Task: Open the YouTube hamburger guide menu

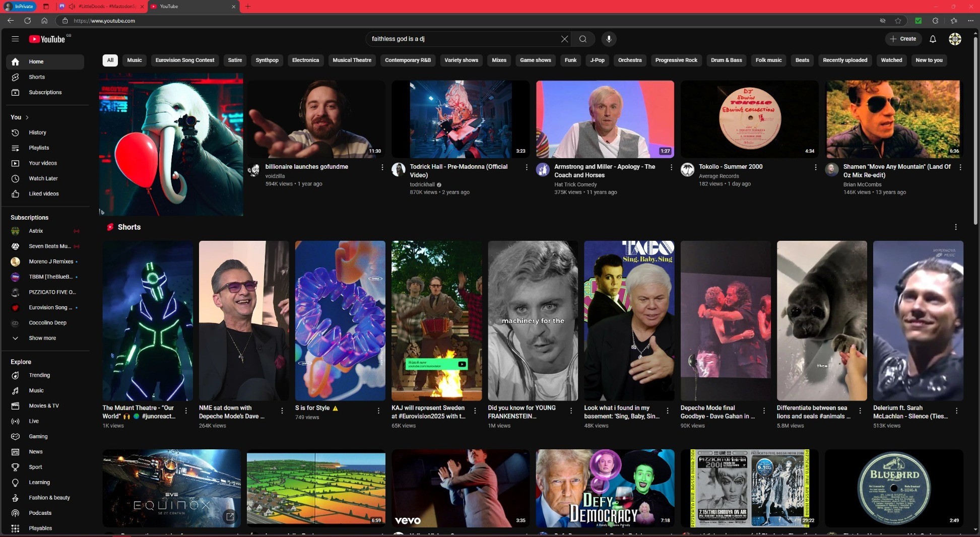Action: click(15, 39)
